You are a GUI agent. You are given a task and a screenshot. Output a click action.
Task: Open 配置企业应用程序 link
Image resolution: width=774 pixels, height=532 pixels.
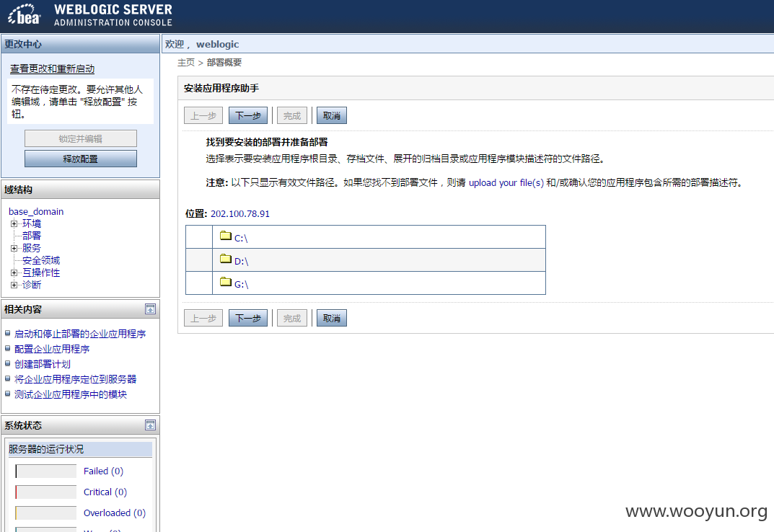[x=52, y=349]
